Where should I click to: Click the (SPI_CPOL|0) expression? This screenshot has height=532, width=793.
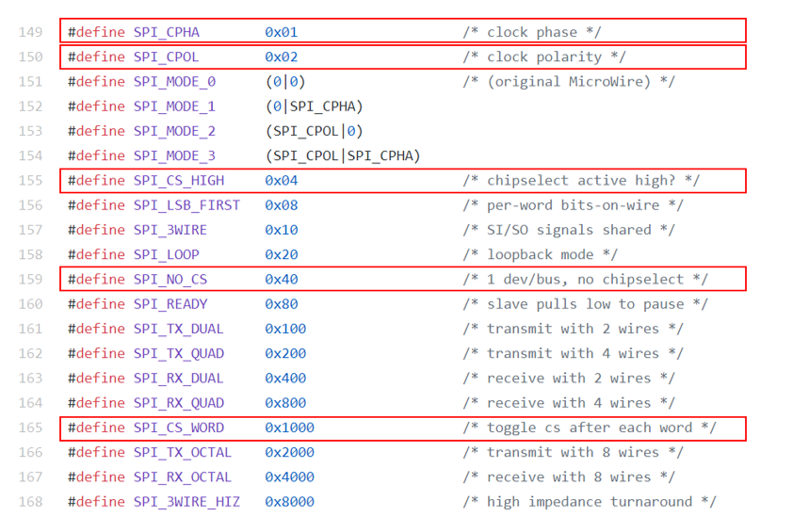pos(315,132)
